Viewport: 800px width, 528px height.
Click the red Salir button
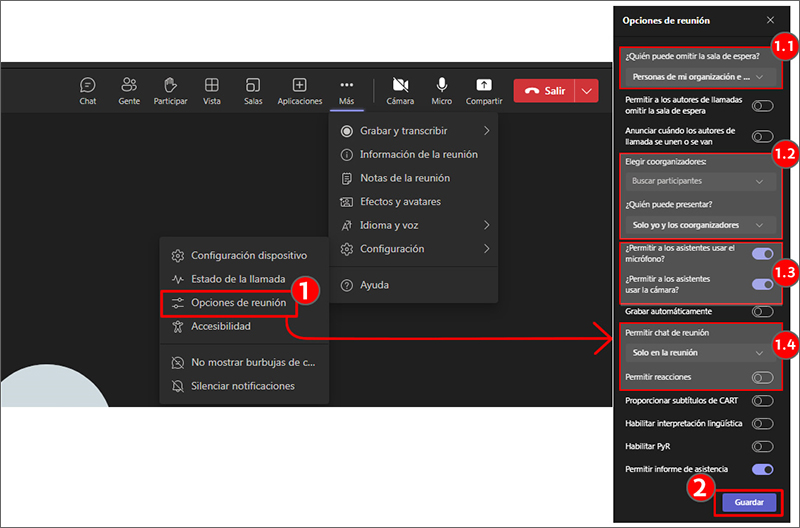[544, 91]
